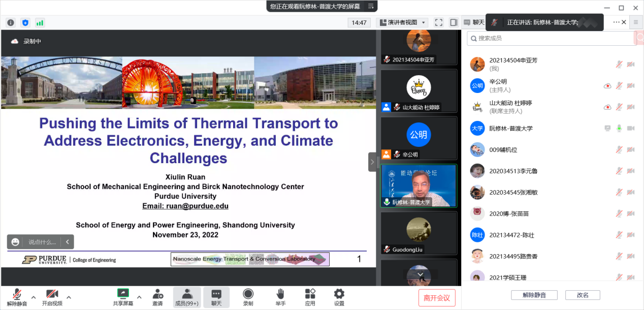Select 202134504申亚芳 in the member list
The width and height of the screenshot is (644, 310).
point(553,64)
